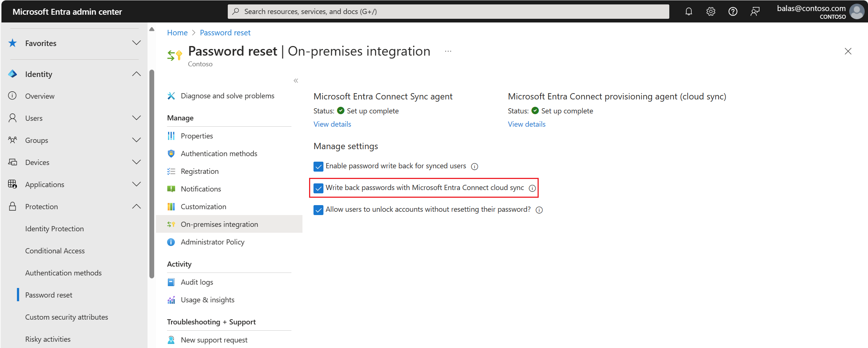Click the help question mark icon
The width and height of the screenshot is (868, 348).
[733, 12]
